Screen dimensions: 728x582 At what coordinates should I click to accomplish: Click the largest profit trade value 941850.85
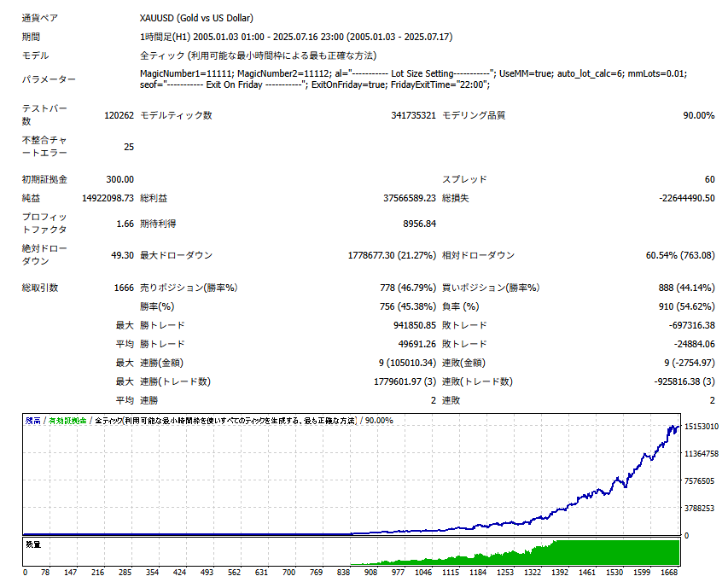[x=415, y=325]
